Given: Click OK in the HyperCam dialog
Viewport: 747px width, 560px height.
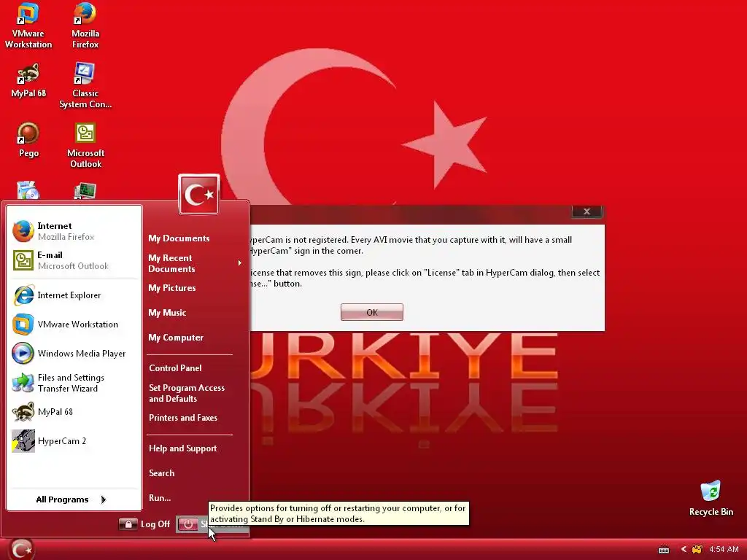Looking at the screenshot, I should (x=371, y=312).
